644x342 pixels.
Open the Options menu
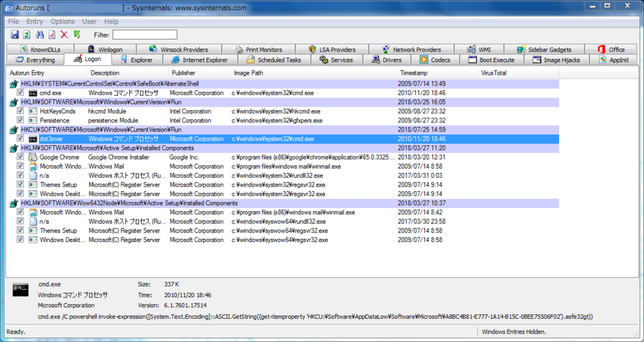(x=62, y=21)
